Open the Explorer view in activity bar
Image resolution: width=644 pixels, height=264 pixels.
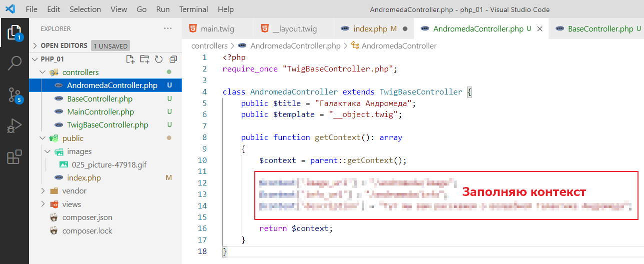(x=14, y=32)
